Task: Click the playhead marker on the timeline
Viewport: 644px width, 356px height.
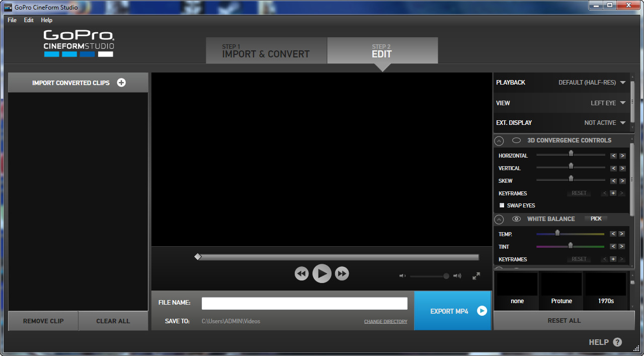Action: click(x=198, y=257)
